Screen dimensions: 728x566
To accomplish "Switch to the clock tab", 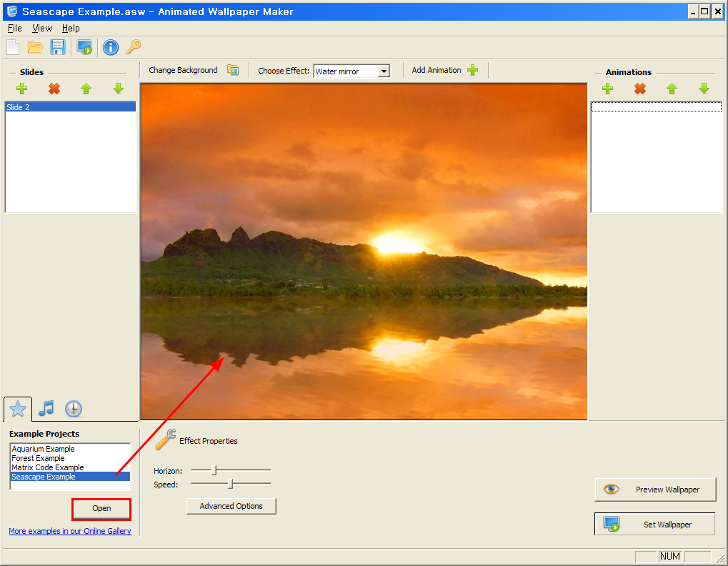I will coord(74,409).
